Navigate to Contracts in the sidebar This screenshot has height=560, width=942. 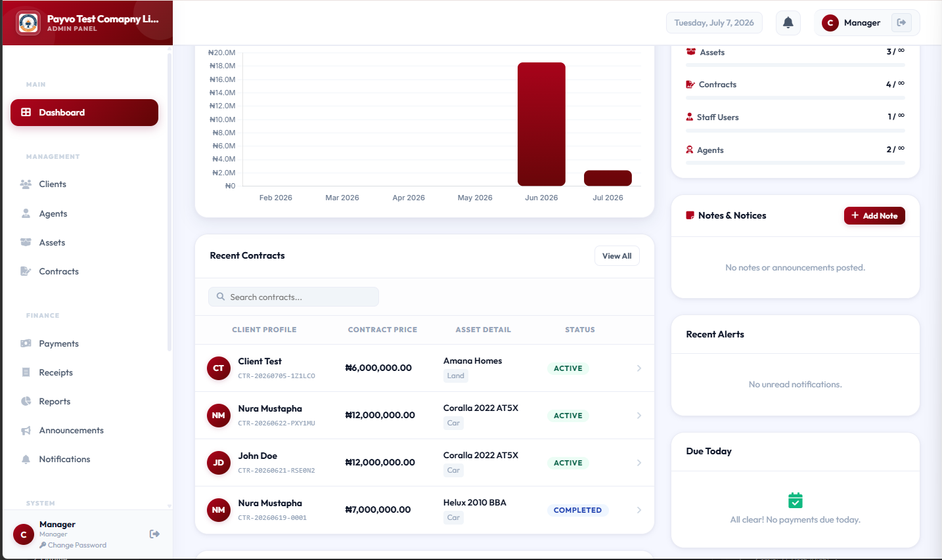[x=84, y=271]
